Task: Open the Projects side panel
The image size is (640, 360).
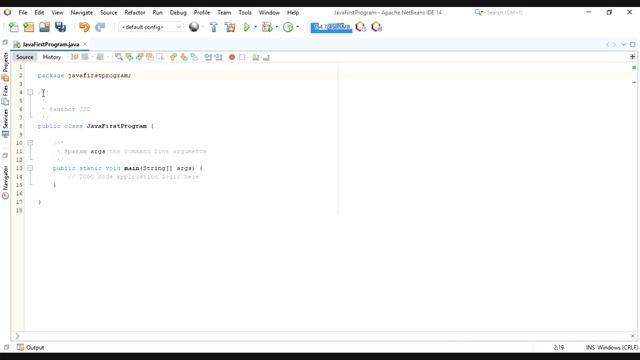Action: pos(5,67)
